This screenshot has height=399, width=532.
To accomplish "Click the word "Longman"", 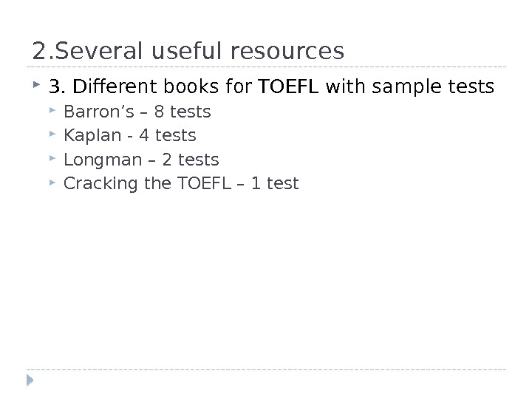I will 97,160.
